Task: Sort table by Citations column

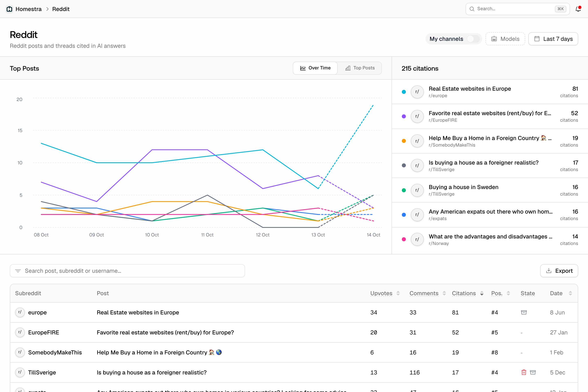Action: click(x=468, y=293)
